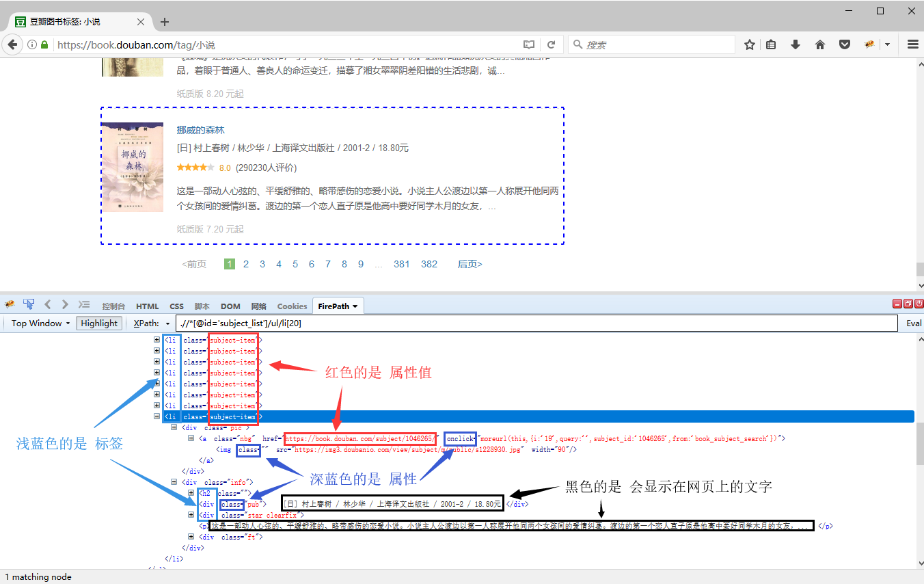The width and height of the screenshot is (924, 584).
Task: Expand the h2 node
Action: click(x=191, y=493)
